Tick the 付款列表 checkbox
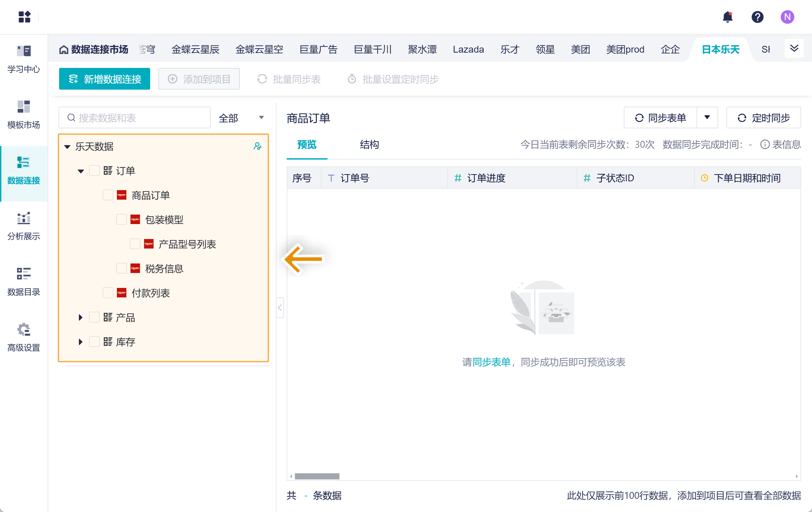 pos(108,293)
